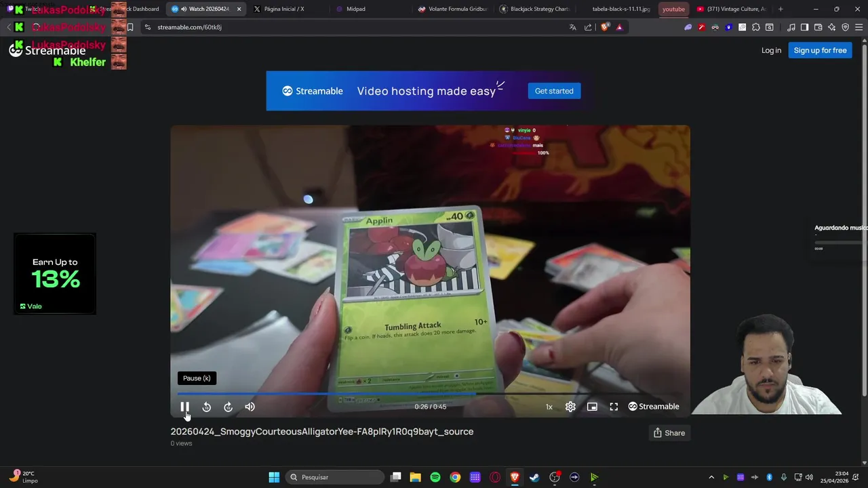This screenshot has height=488, width=868.
Task: Open the player settings gear
Action: click(x=570, y=407)
